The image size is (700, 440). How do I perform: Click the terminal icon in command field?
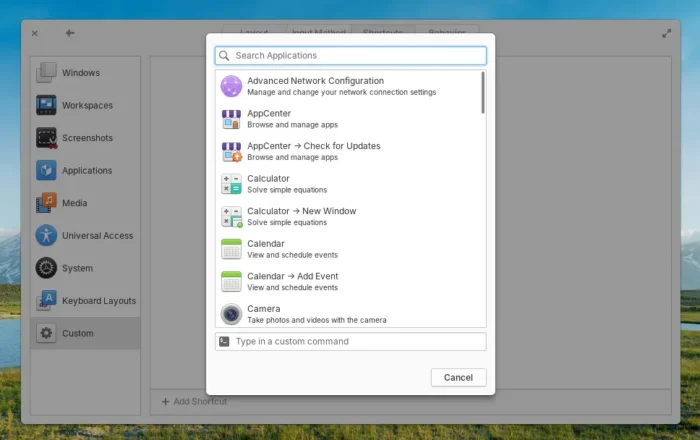(x=224, y=341)
